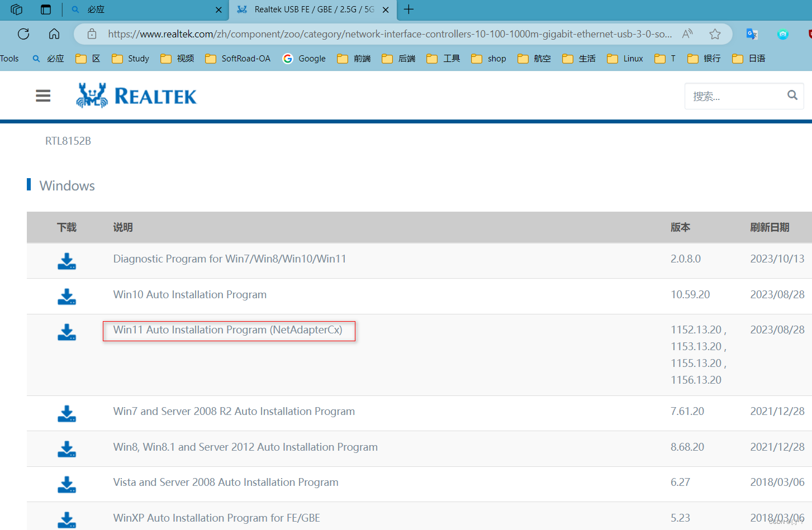Open the 银行 bookmark folder
Viewport: 812px width, 530px height.
point(704,59)
